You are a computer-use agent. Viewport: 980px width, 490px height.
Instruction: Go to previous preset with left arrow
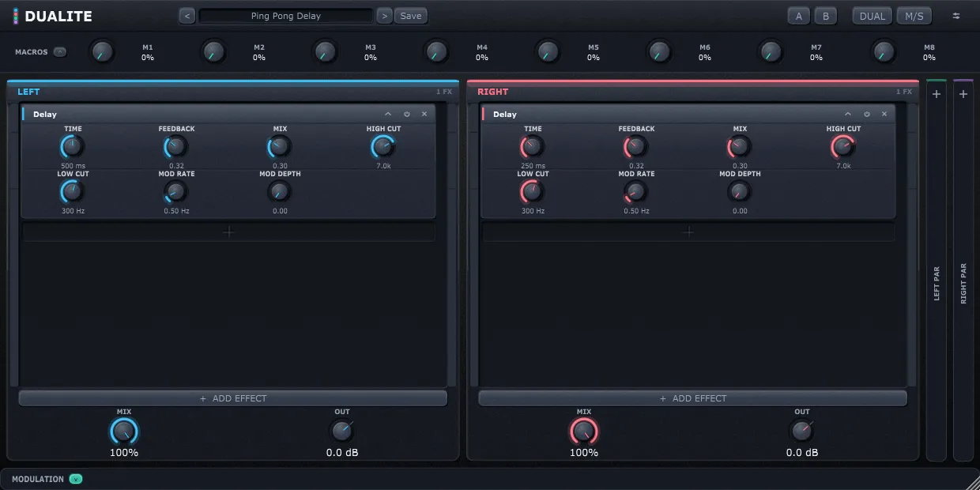click(187, 16)
